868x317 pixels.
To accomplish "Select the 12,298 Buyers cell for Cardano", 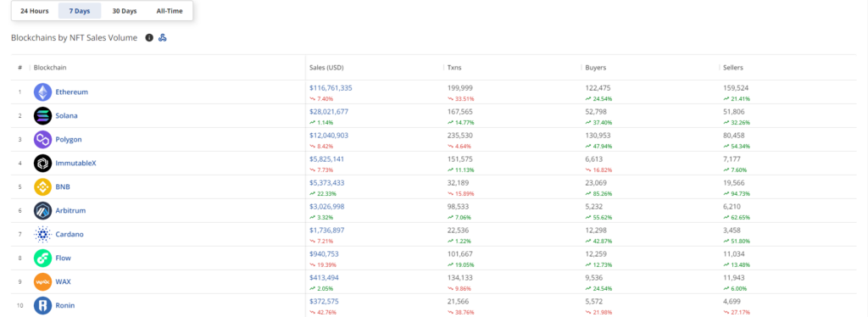I will (x=597, y=231).
